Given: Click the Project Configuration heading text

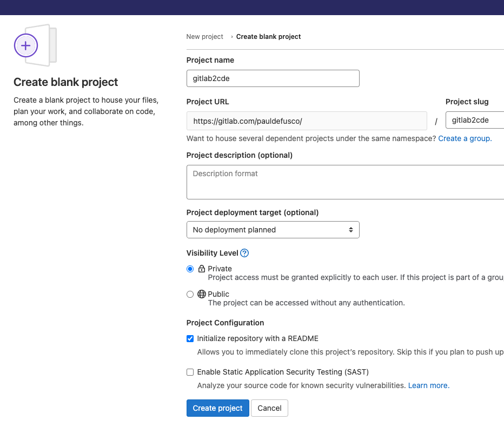Looking at the screenshot, I should tap(225, 323).
